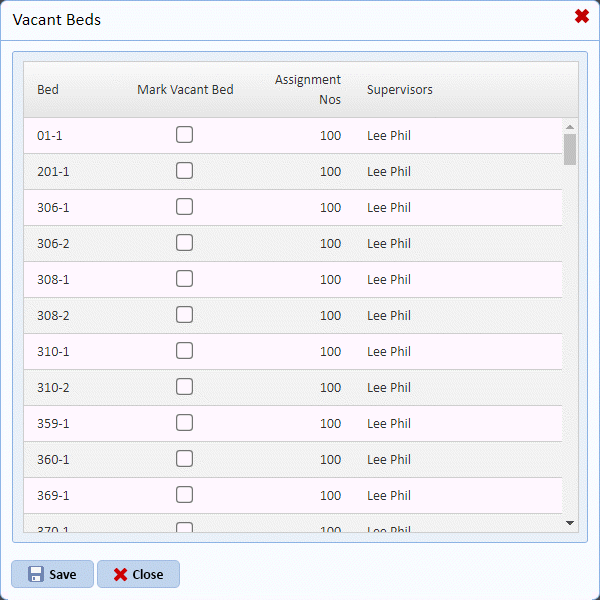Viewport: 600px width, 600px height.
Task: Select the checkbox for bed 369-1
Action: pos(185,495)
